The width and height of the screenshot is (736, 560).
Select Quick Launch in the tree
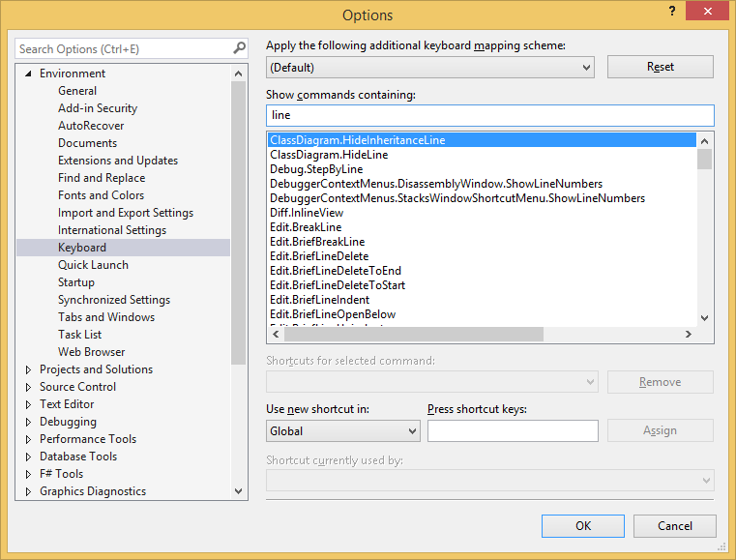(x=93, y=265)
